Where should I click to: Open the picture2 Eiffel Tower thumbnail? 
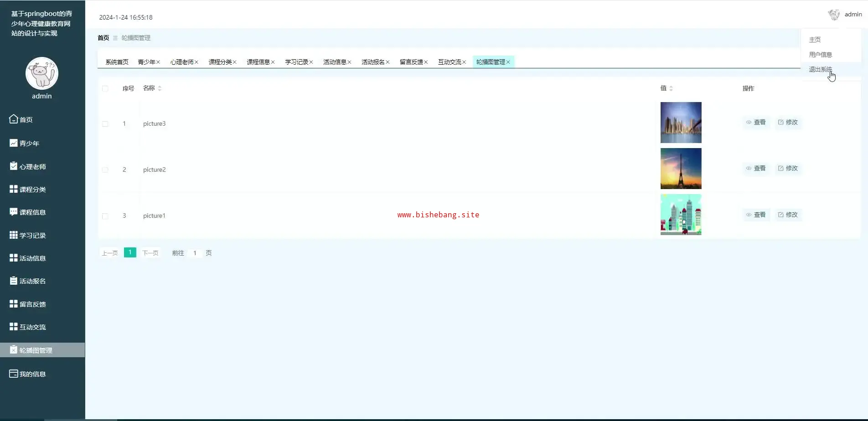point(681,169)
